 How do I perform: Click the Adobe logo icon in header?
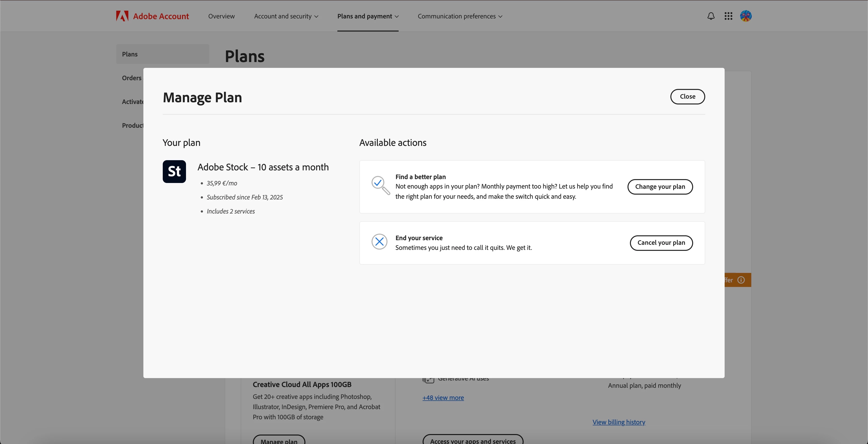pyautogui.click(x=122, y=16)
